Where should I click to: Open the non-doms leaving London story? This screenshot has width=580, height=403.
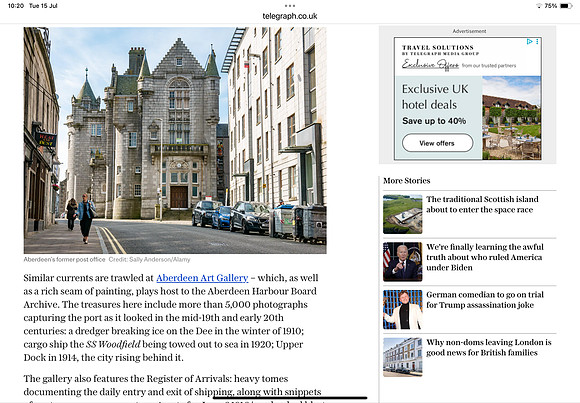[488, 347]
